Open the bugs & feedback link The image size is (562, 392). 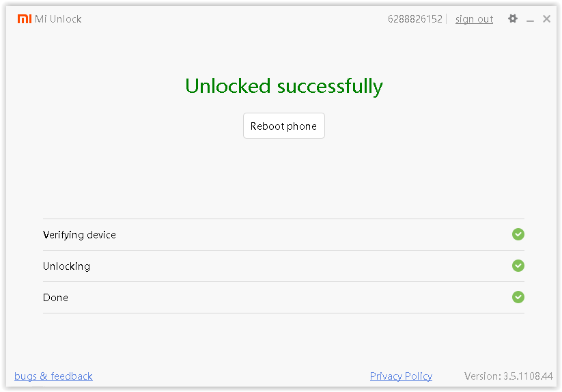(53, 376)
